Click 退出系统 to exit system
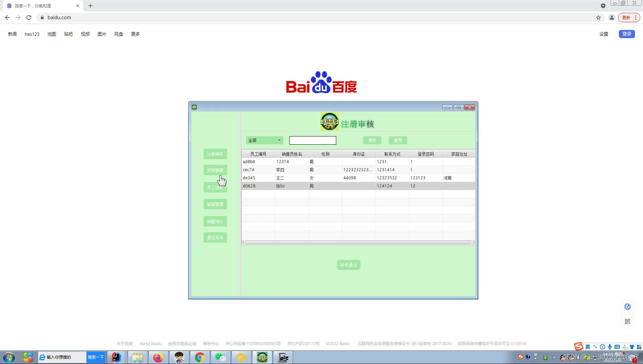Image resolution: width=643 pixels, height=364 pixels. point(215,238)
